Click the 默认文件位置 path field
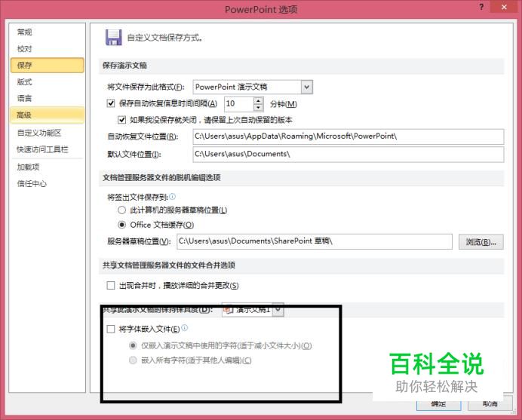 tap(349, 155)
